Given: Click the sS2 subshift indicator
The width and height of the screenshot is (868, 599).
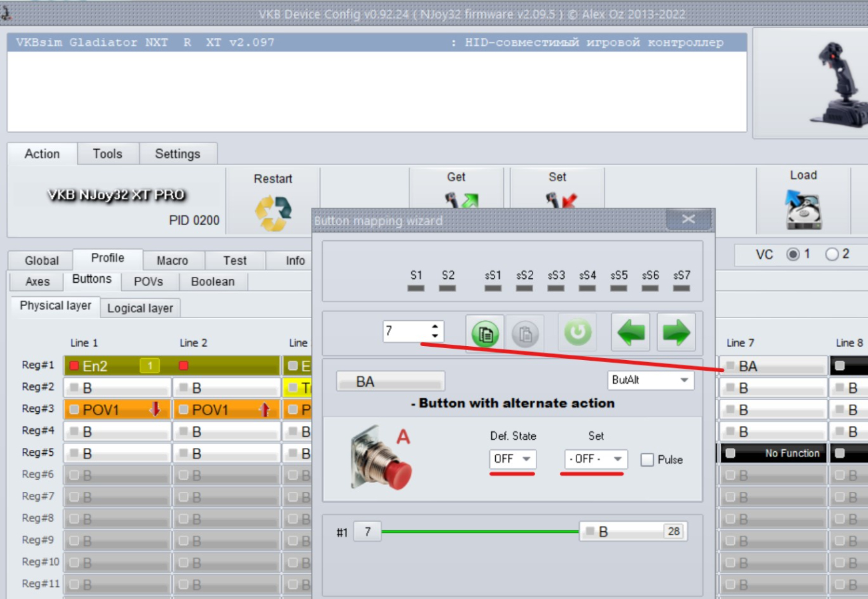Looking at the screenshot, I should pyautogui.click(x=525, y=289).
